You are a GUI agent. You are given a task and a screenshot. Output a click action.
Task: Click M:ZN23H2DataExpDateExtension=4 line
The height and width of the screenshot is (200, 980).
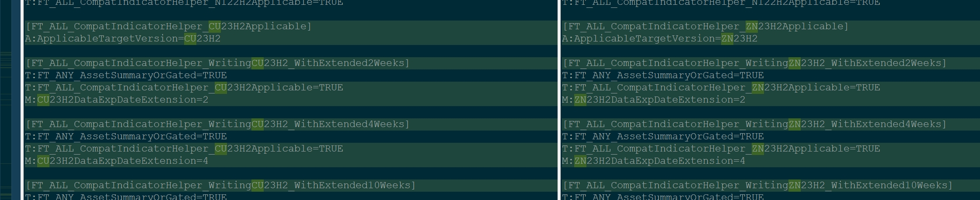click(x=653, y=161)
